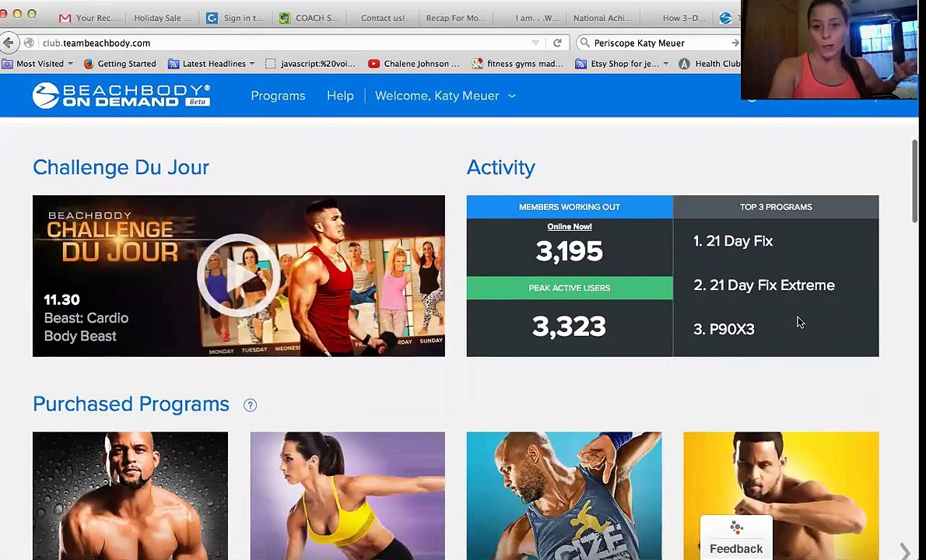Open the first purchased program with bald man
This screenshot has width=926, height=560.
(x=130, y=495)
